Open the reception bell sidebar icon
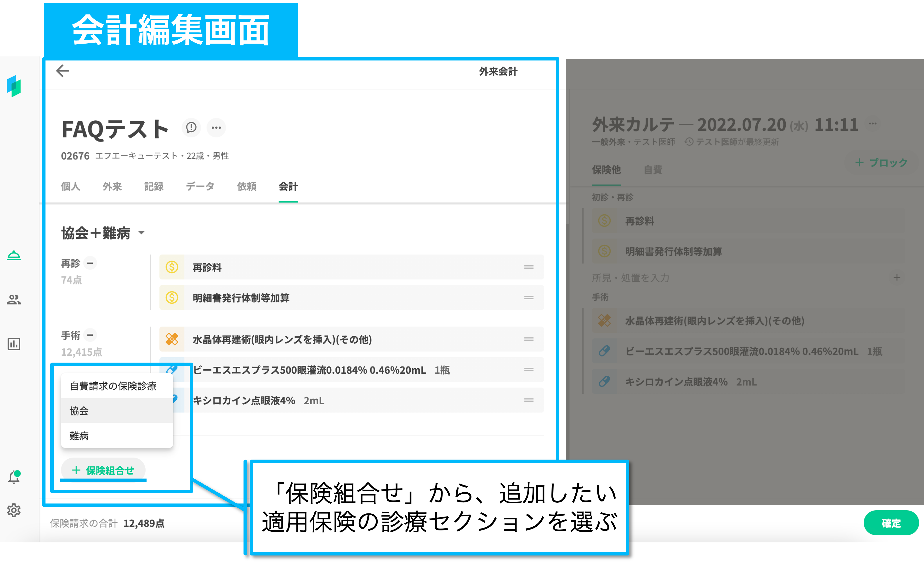Viewport: 924px width, 563px height. click(x=14, y=256)
